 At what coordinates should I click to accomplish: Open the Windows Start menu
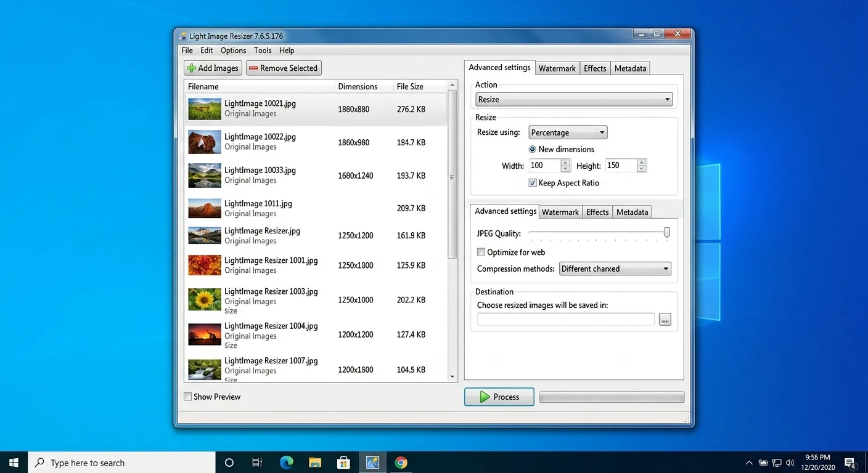pyautogui.click(x=14, y=463)
